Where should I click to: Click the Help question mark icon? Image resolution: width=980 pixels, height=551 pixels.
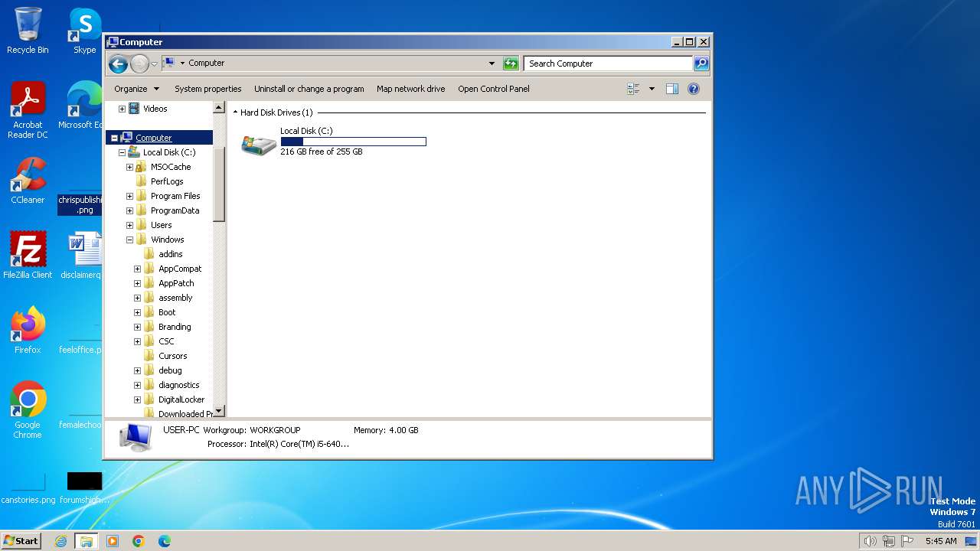click(x=694, y=89)
